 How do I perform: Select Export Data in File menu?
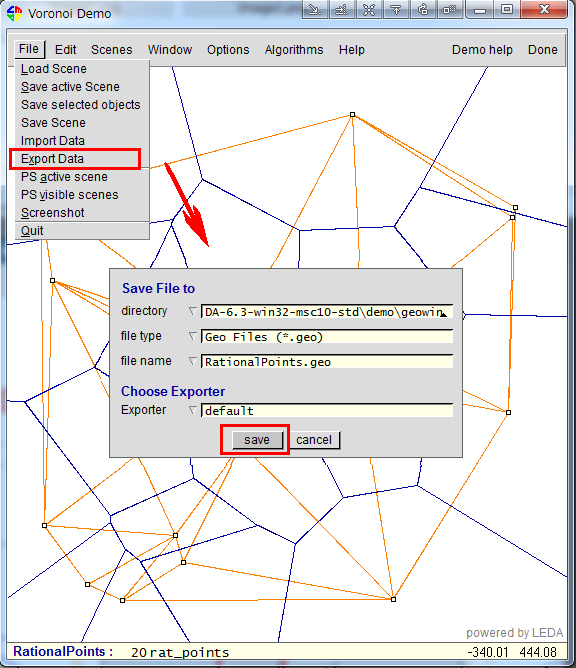(52, 159)
